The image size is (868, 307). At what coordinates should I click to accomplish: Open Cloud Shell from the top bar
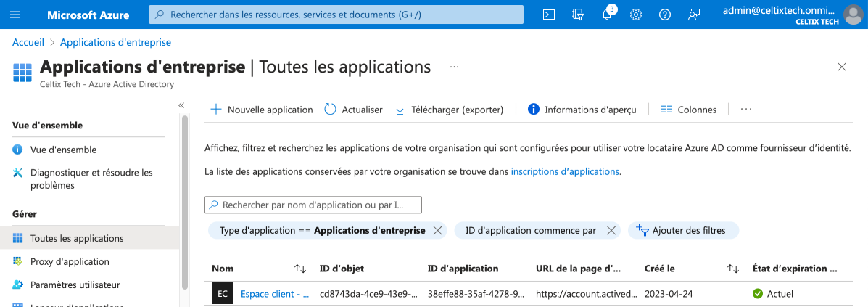coord(549,15)
